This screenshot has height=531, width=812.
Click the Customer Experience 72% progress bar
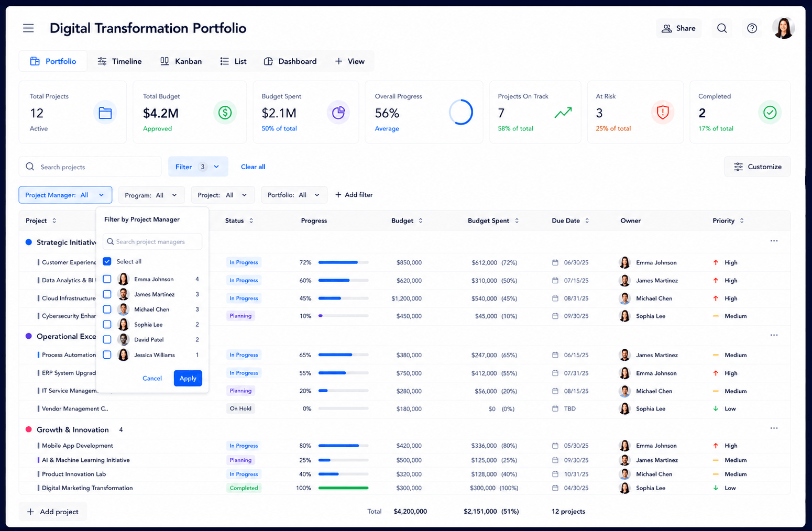344,262
